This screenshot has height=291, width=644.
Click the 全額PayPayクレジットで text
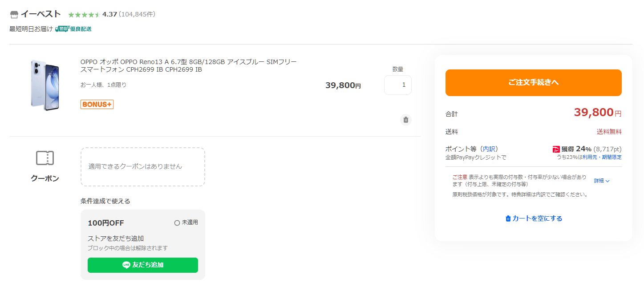point(476,158)
